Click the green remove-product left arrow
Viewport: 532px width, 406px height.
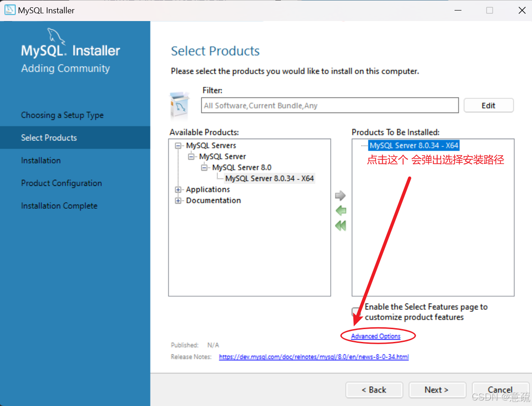(340, 211)
